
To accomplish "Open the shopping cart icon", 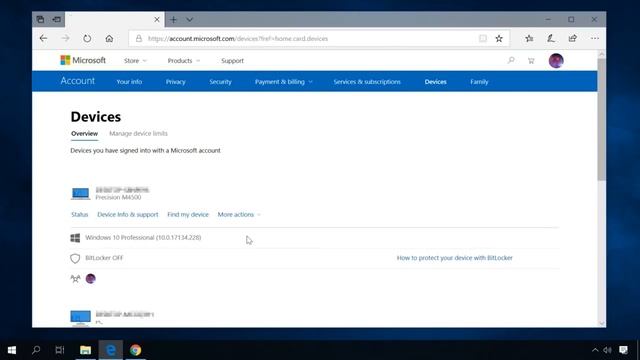I will [531, 61].
